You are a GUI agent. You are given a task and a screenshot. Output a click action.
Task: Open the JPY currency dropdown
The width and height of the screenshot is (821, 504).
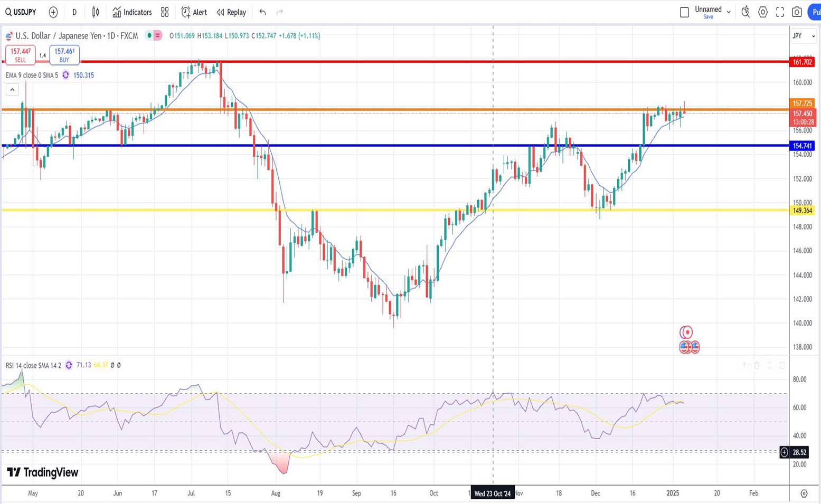pos(804,36)
